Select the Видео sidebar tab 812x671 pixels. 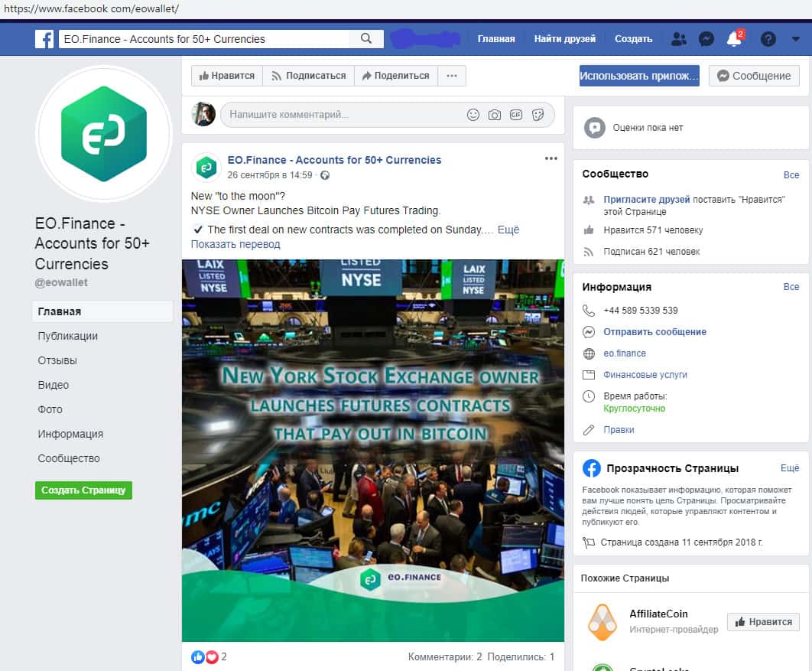pos(54,385)
